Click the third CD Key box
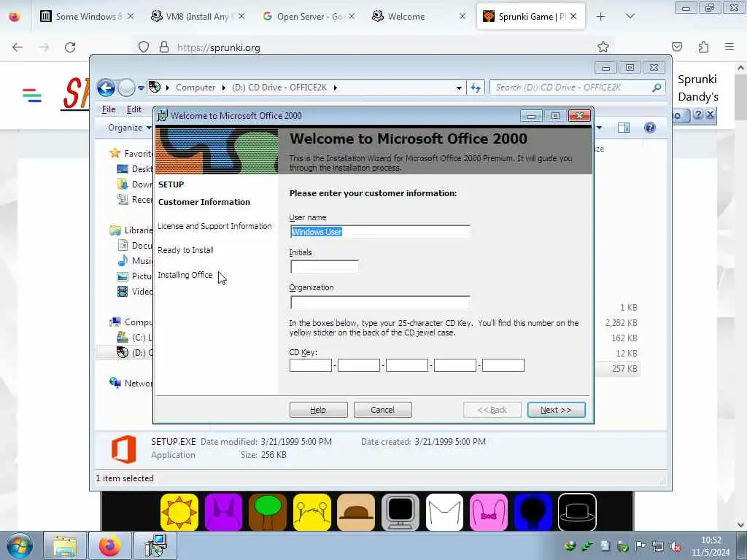747x560 pixels. [406, 365]
